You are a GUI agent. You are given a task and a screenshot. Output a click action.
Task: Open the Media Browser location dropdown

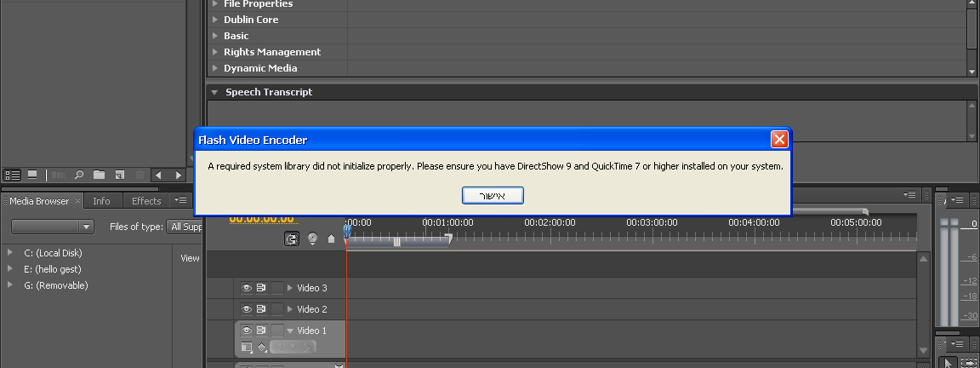point(53,227)
